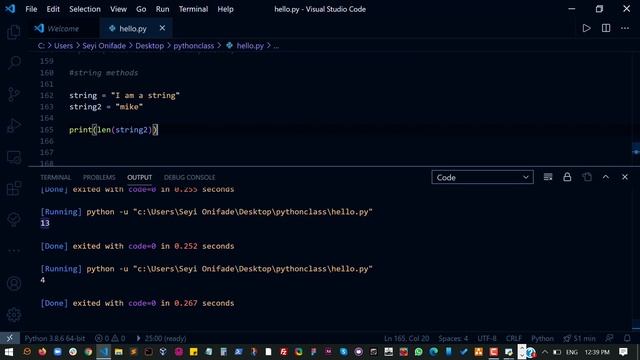Split the editor right

pos(606,28)
